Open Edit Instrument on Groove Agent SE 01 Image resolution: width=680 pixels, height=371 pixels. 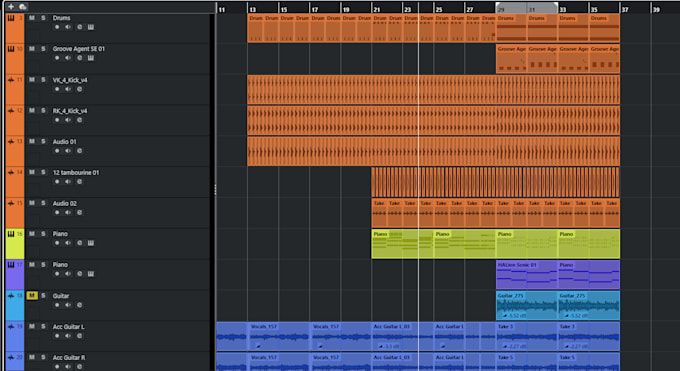click(91, 58)
